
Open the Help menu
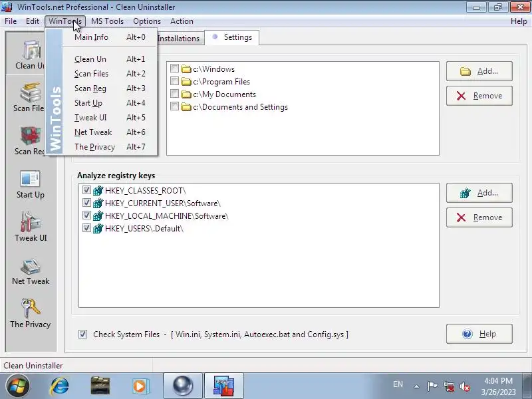(x=519, y=21)
